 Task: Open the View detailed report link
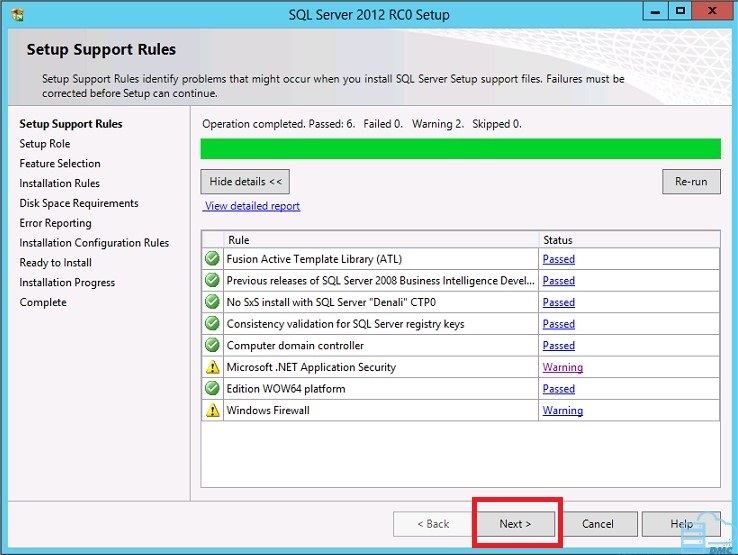[x=252, y=206]
